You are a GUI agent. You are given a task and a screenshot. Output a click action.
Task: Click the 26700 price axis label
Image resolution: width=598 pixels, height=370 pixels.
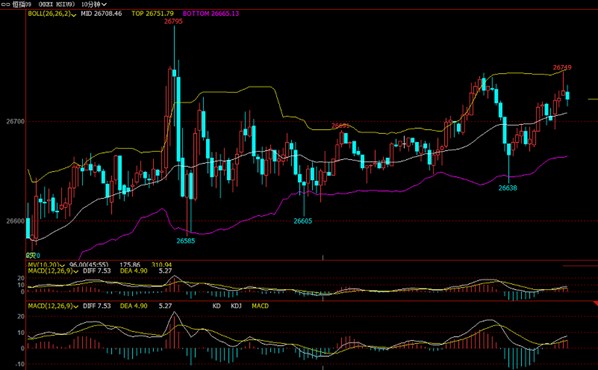[x=15, y=122]
